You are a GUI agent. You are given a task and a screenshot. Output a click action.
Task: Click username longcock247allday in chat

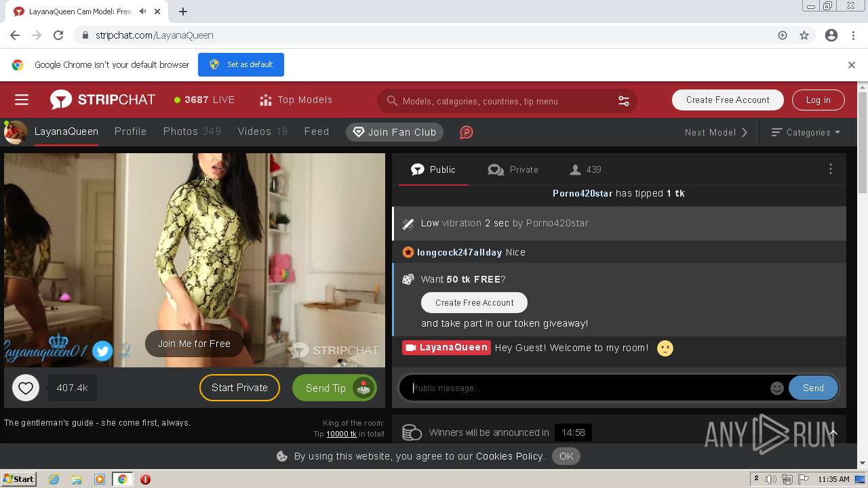pos(459,252)
